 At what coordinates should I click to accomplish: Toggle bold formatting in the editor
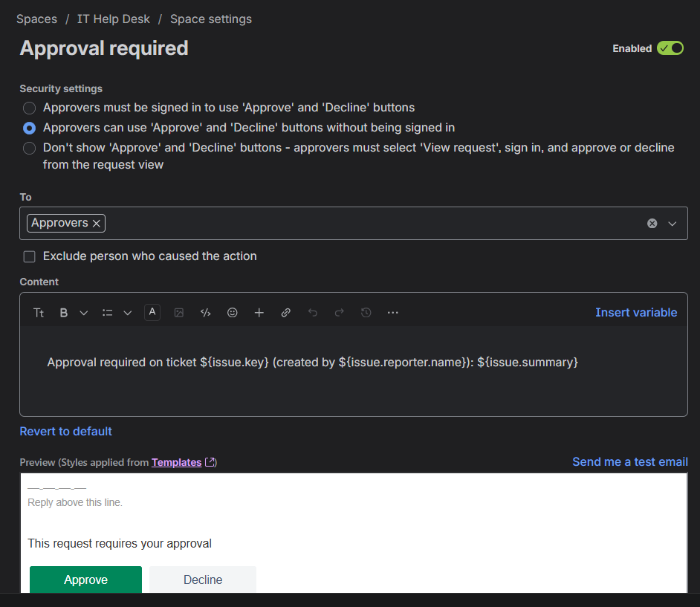click(63, 312)
